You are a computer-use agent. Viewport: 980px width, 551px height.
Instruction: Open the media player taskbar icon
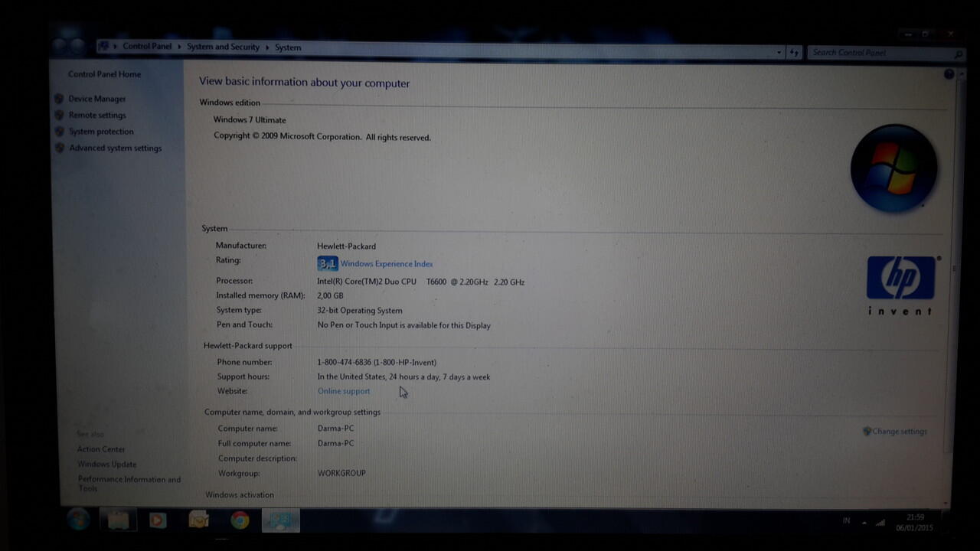(158, 520)
